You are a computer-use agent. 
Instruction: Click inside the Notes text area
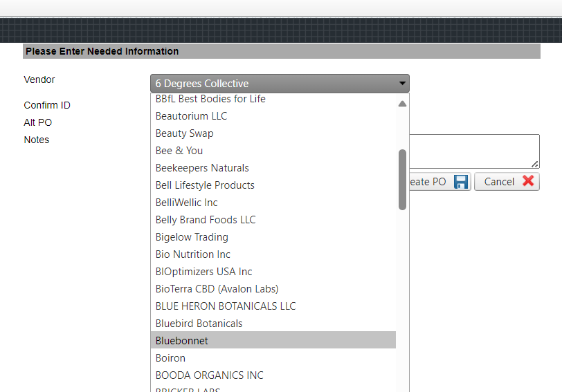(x=475, y=151)
